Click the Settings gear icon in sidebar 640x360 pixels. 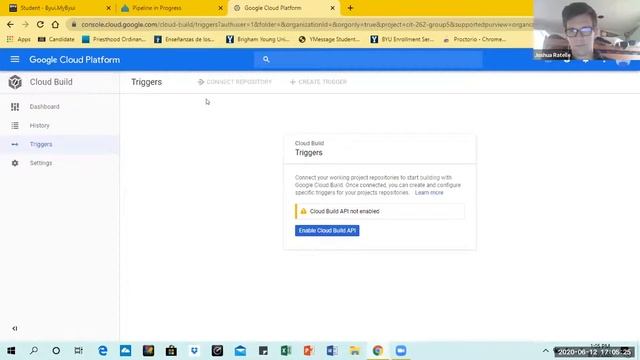(15, 163)
